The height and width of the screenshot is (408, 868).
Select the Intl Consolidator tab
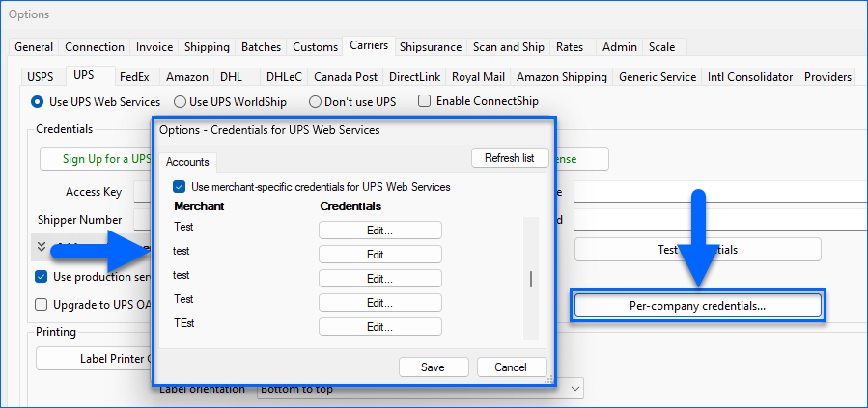[x=750, y=77]
